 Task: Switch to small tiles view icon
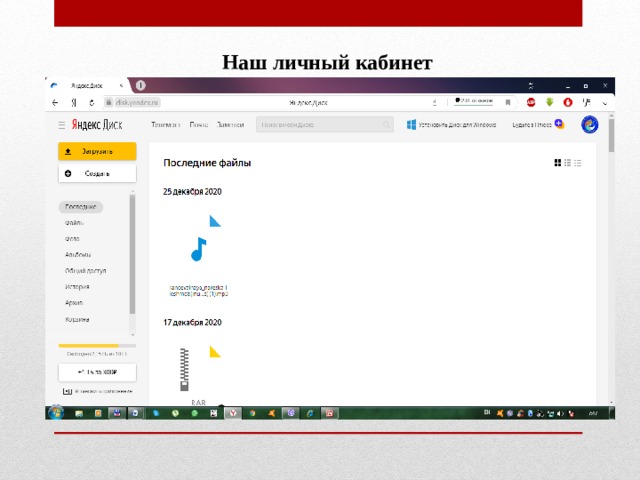click(567, 163)
